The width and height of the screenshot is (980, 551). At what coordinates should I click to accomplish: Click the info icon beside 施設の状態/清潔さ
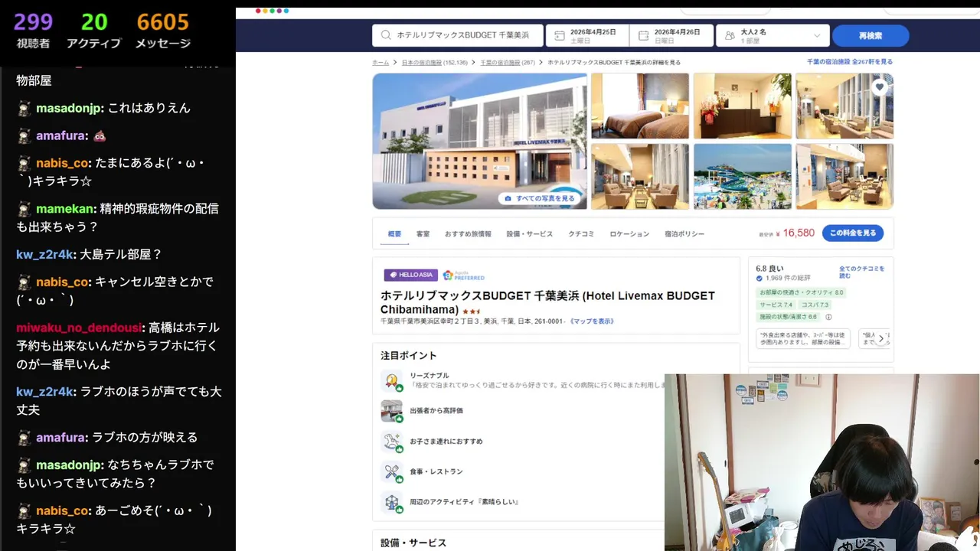point(828,317)
